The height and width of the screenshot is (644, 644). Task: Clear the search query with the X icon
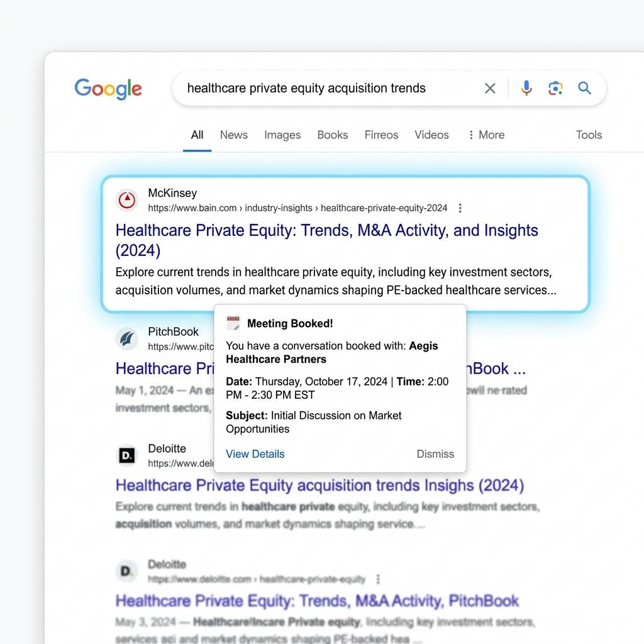coord(489,88)
